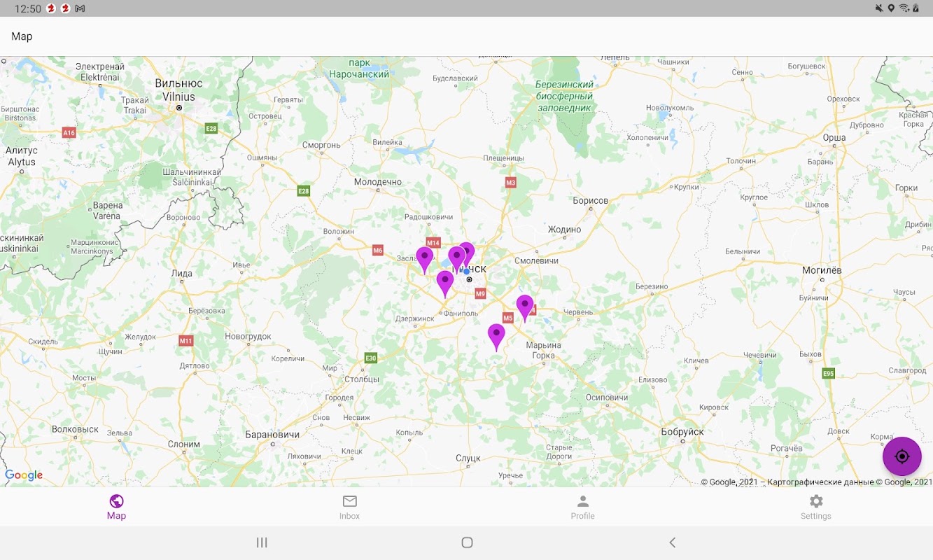Screen dimensions: 933x560
Task: Click the Бобруйск city label
Action: [x=682, y=432]
